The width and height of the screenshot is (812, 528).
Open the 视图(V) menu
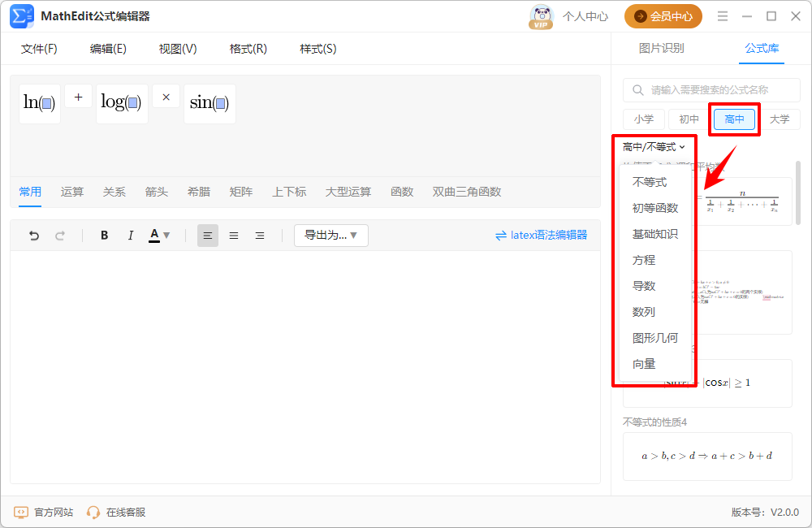(x=178, y=49)
